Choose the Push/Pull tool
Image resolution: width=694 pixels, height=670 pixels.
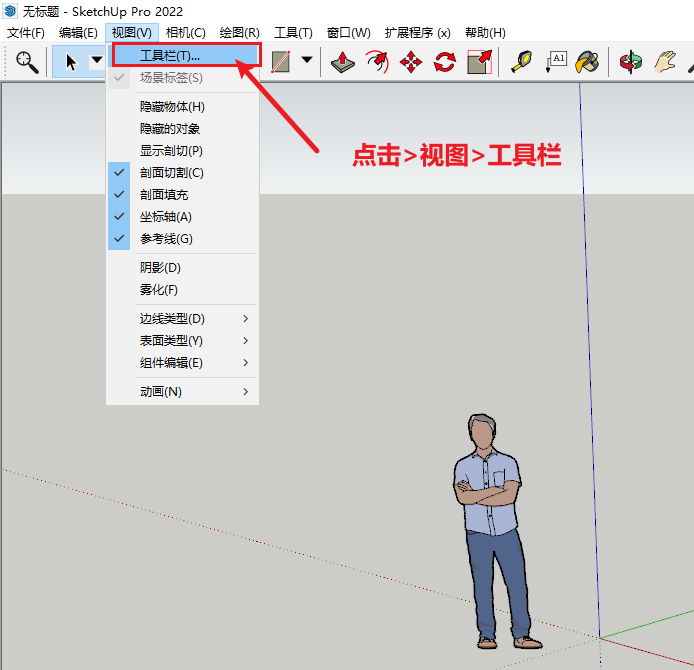[x=343, y=62]
